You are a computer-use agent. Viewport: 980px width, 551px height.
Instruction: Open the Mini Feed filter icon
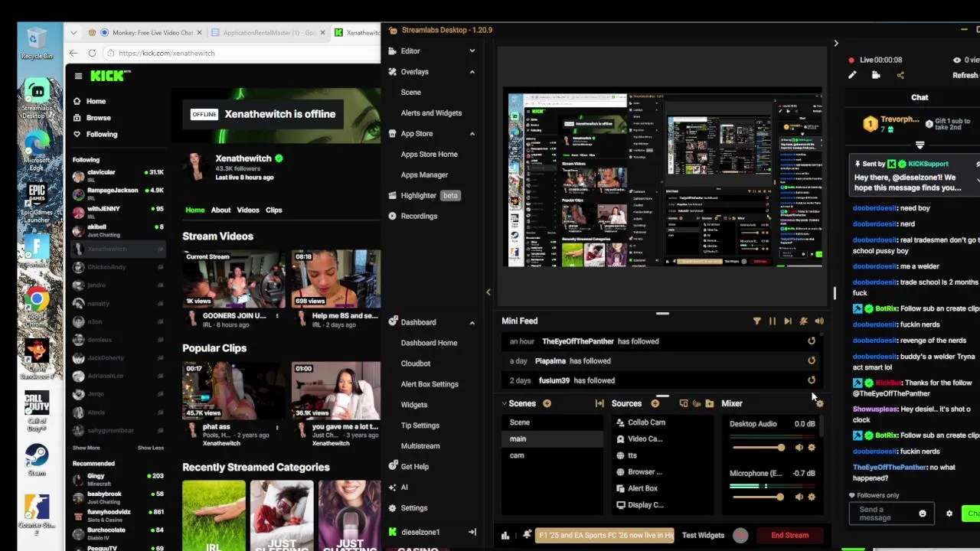coord(756,321)
